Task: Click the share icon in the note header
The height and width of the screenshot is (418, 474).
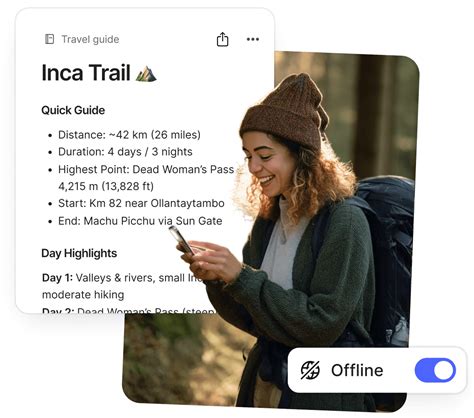Action: coord(222,39)
